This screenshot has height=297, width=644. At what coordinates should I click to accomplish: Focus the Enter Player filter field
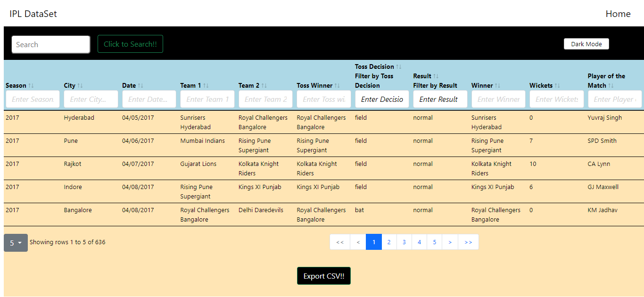pyautogui.click(x=615, y=99)
